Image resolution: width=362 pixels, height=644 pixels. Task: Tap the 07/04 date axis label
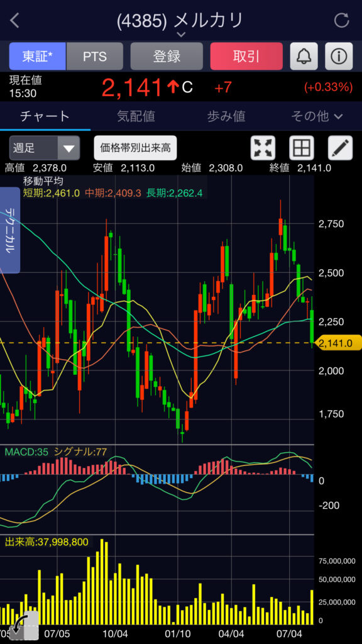288,633
